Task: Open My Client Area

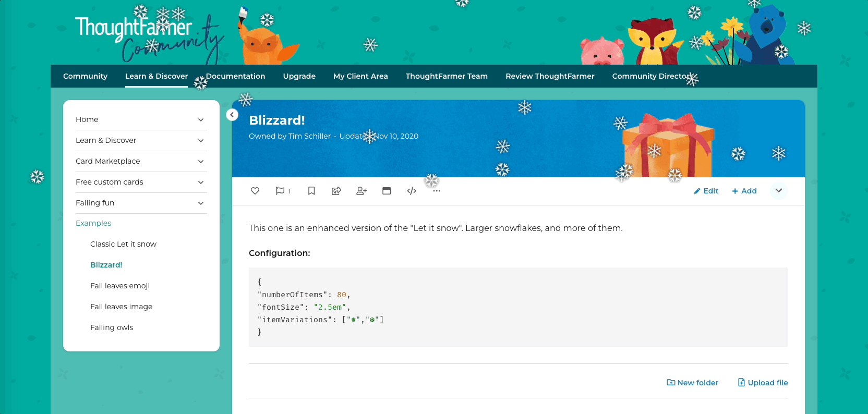Action: pyautogui.click(x=361, y=76)
